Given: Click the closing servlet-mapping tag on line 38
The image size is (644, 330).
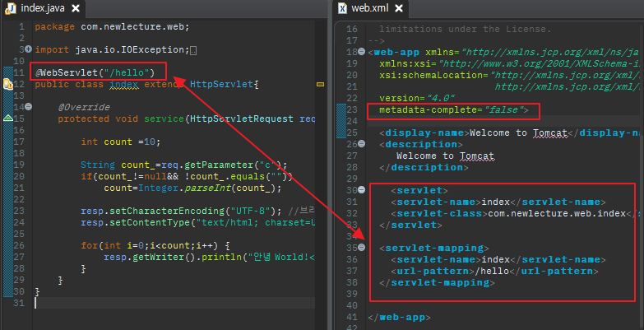Looking at the screenshot, I should 437,283.
